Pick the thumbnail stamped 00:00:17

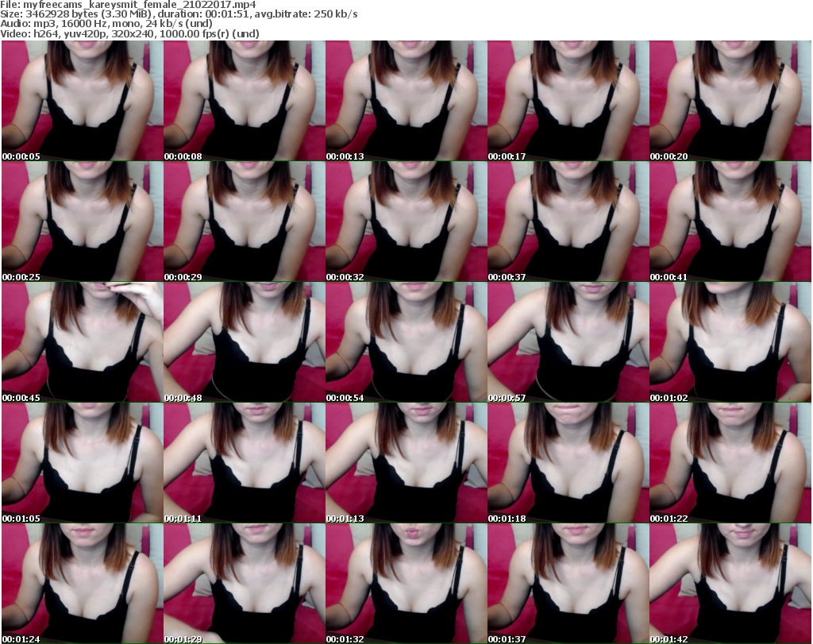[568, 101]
